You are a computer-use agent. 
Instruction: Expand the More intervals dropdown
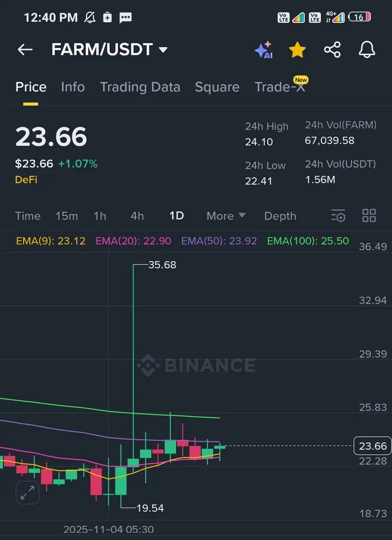point(226,216)
